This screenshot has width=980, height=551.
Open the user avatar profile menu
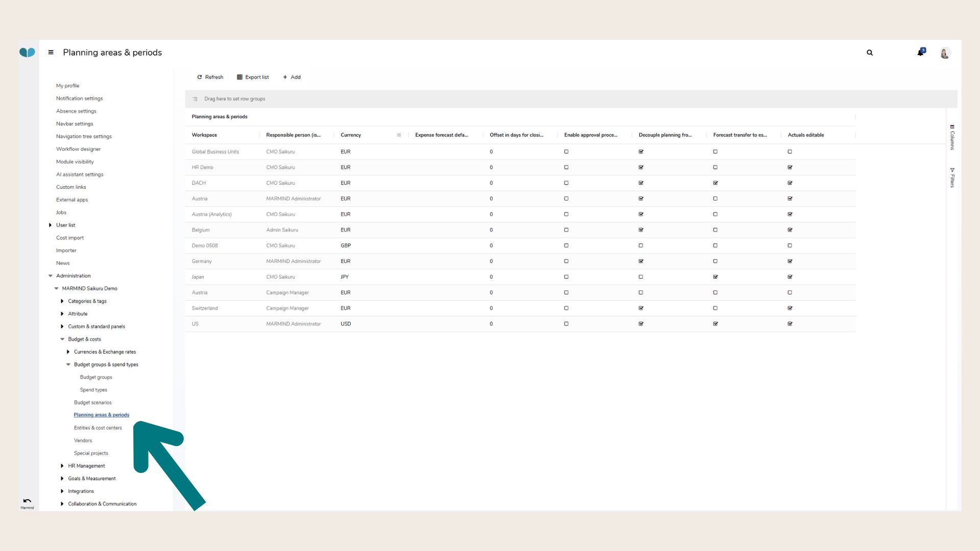click(x=945, y=53)
